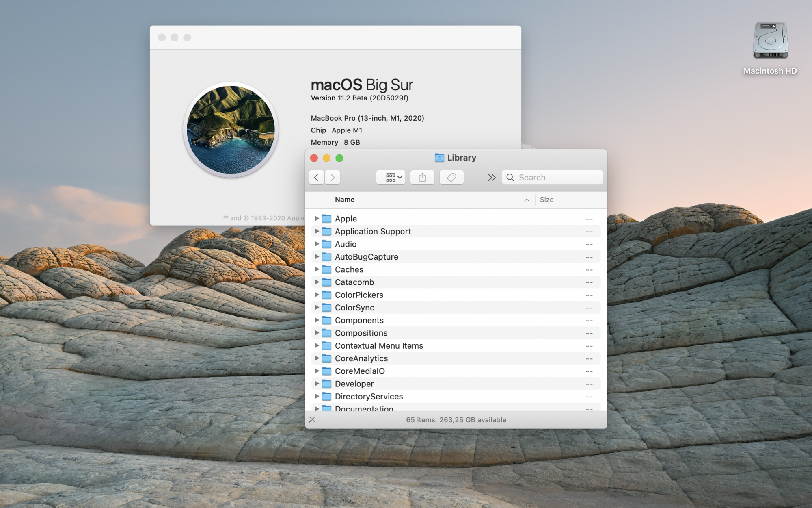Screen dimensions: 812x508
Task: Open Macintosh HD drive icon on desktop
Action: pyautogui.click(x=770, y=41)
